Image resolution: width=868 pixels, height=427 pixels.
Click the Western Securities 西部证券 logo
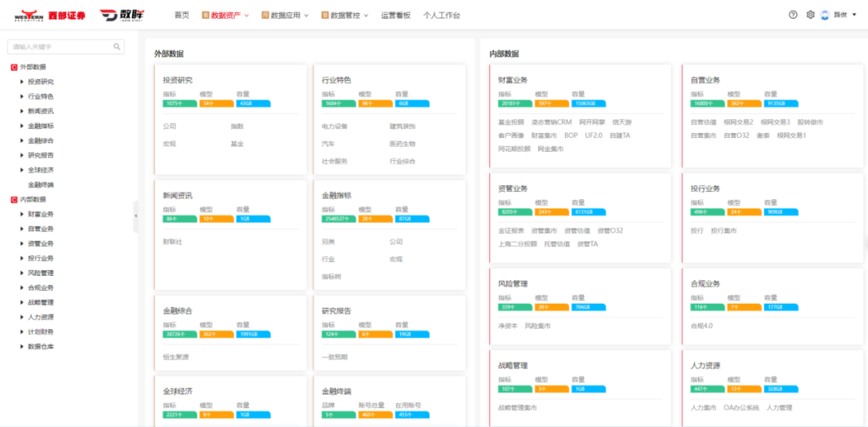[50, 15]
